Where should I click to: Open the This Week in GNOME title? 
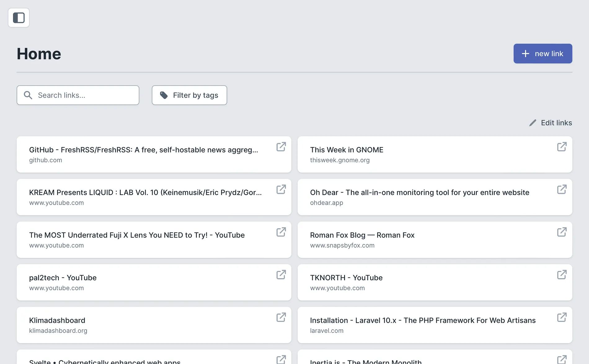(347, 150)
